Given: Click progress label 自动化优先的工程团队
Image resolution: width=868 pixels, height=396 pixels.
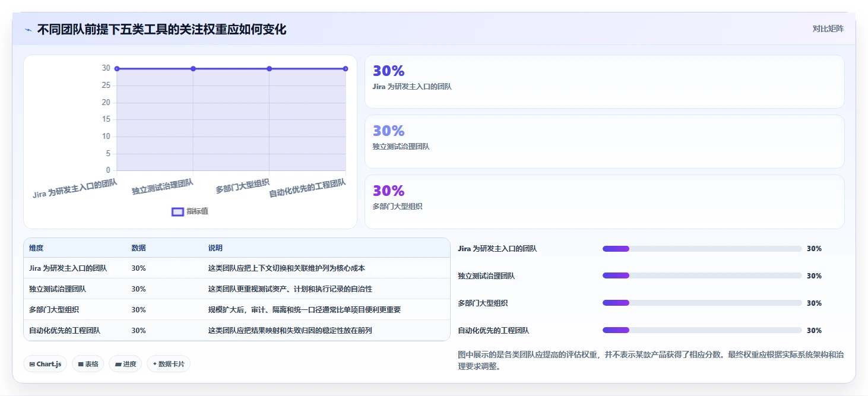Looking at the screenshot, I should 493,331.
